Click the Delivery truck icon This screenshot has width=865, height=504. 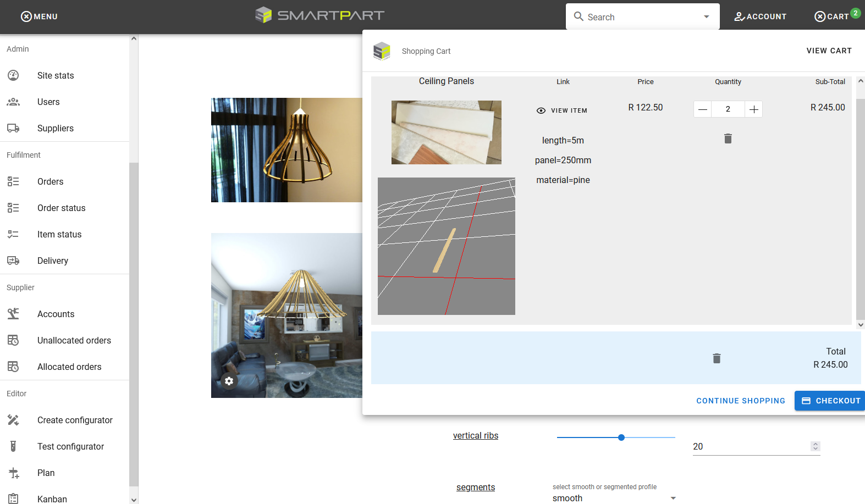click(x=13, y=261)
